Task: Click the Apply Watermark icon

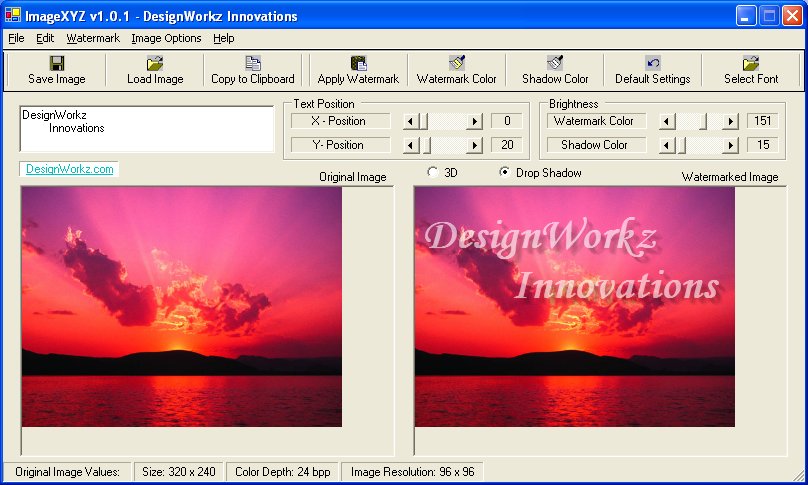Action: (x=358, y=63)
